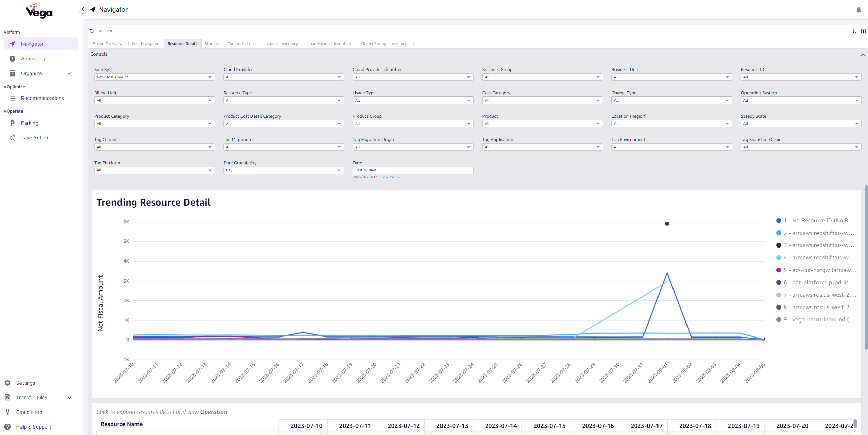
Task: Toggle legend item 6 - nat-platform-prod
Action: tap(815, 282)
